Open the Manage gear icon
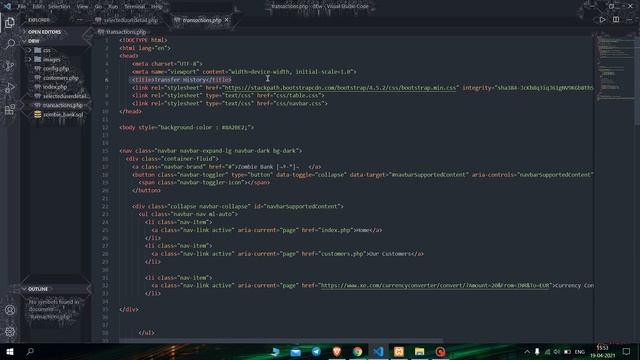The height and width of the screenshot is (360, 640). (x=10, y=331)
